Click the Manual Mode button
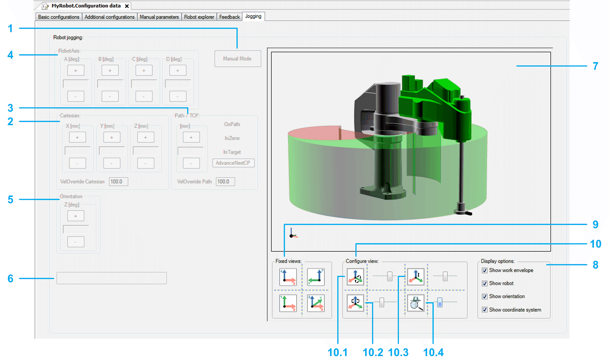 [x=238, y=59]
